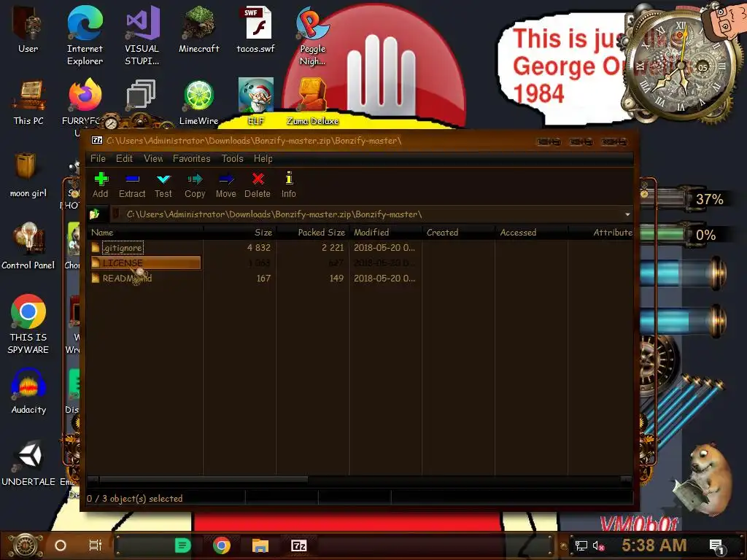This screenshot has width=747, height=560.
Task: Open Chrome from the taskbar
Action: tap(222, 545)
